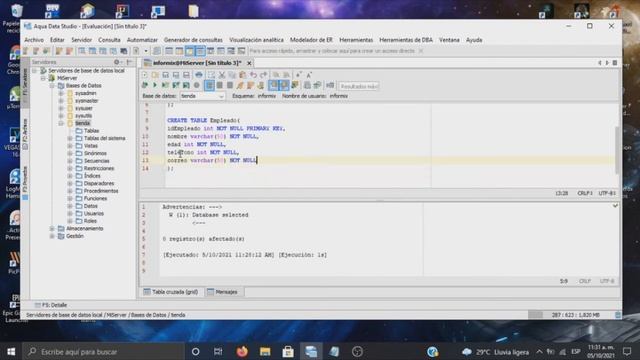Show the previous editor tab with left arrow
Screen dimensions: 640x360
pyautogui.click(x=600, y=63)
